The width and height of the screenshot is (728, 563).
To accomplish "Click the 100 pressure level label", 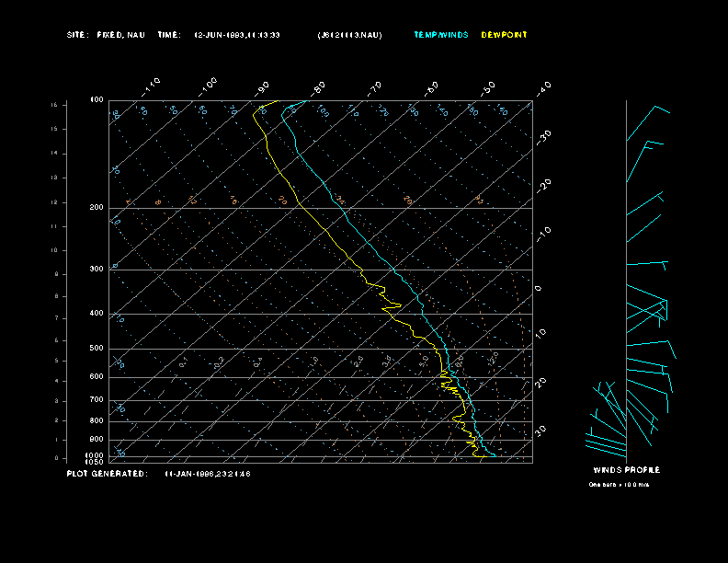I will (x=97, y=100).
